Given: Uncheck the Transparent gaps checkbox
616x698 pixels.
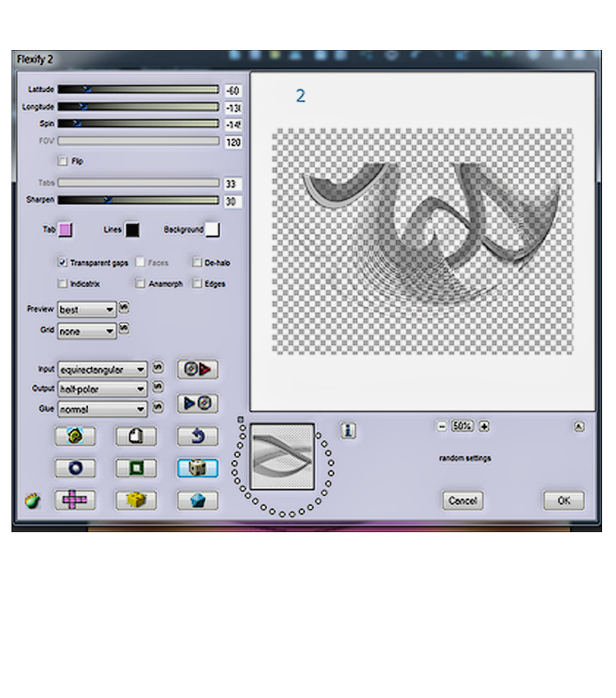Looking at the screenshot, I should [62, 263].
